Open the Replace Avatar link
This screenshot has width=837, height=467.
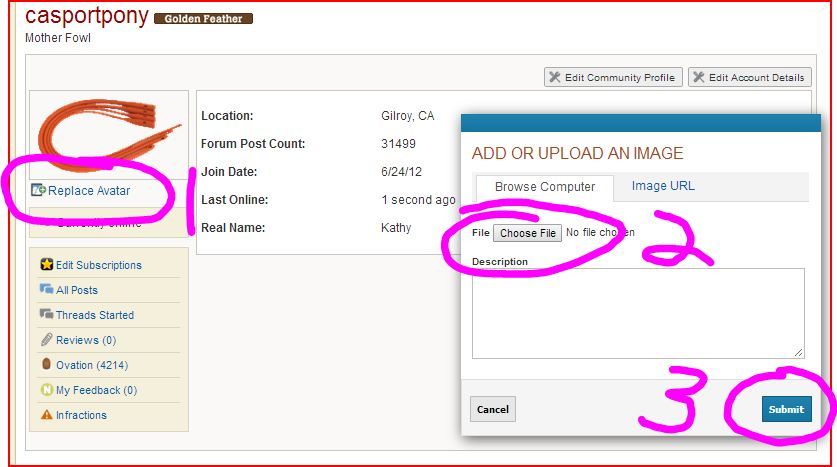click(x=89, y=191)
